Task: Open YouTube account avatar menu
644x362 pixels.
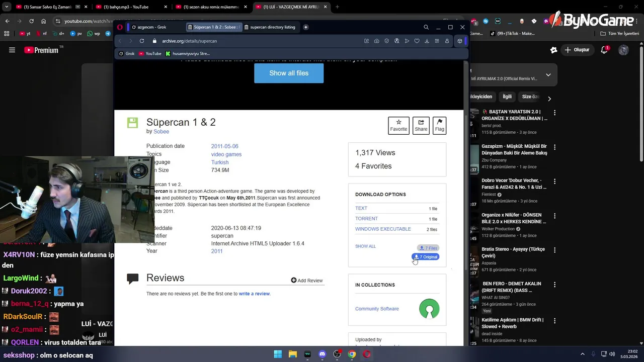Action: (623, 50)
